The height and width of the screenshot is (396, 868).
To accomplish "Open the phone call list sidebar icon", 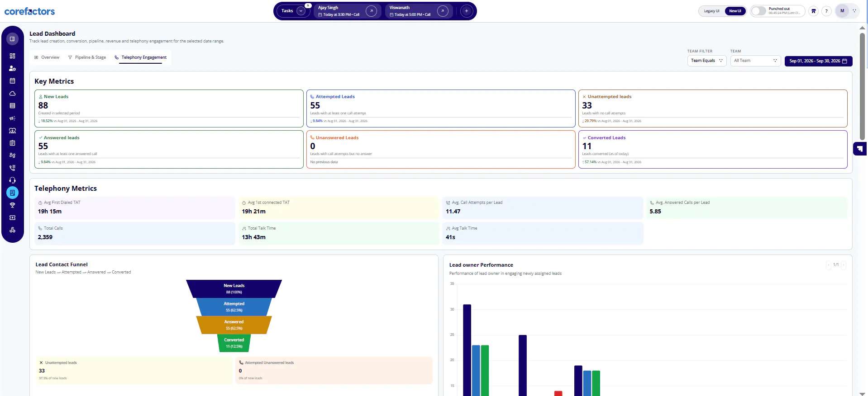I will (12, 168).
